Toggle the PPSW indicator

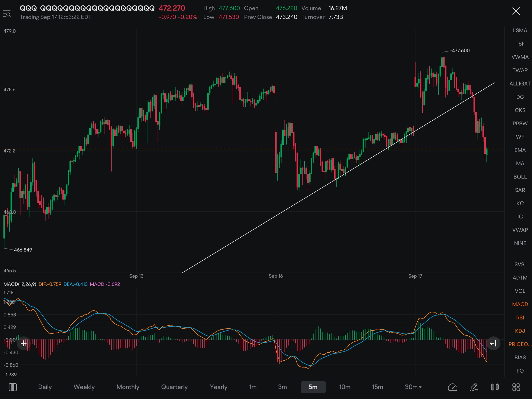tap(520, 123)
